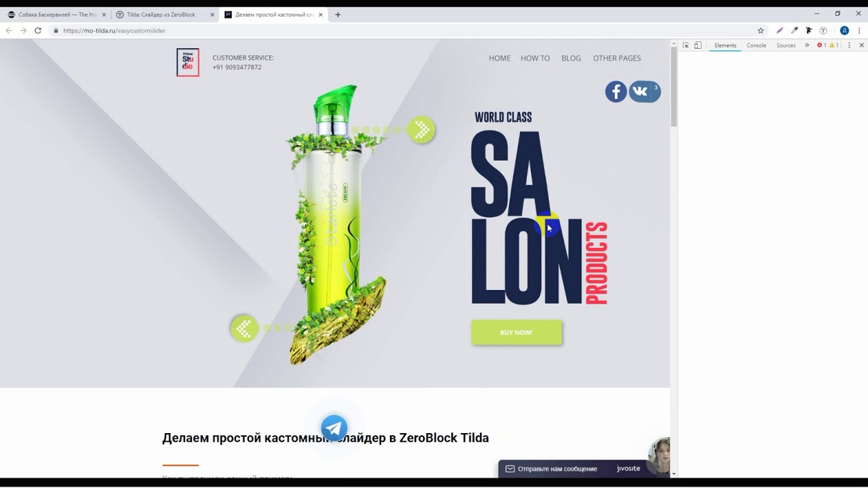Switch to DevTools Elements tab

click(725, 45)
